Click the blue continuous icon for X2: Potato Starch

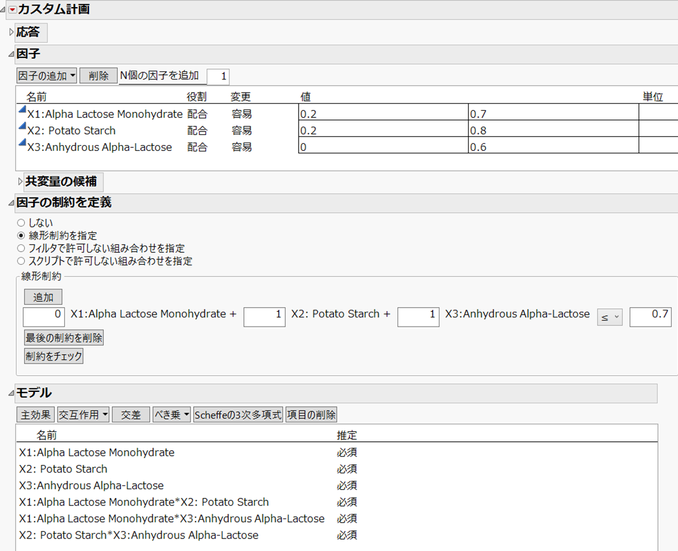(x=22, y=126)
